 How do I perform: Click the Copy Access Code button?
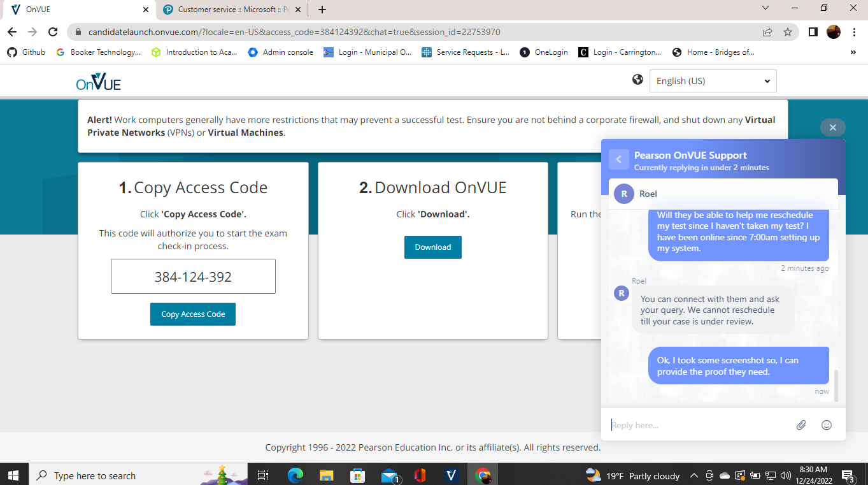tap(192, 314)
